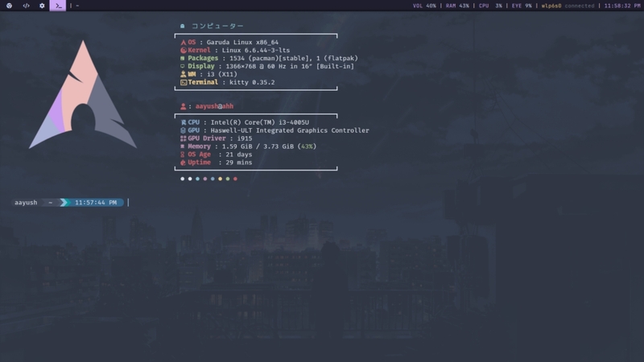Viewport: 644px width, 362px height.
Task: Click the Uptime value '29 mins'
Action: pos(238,162)
